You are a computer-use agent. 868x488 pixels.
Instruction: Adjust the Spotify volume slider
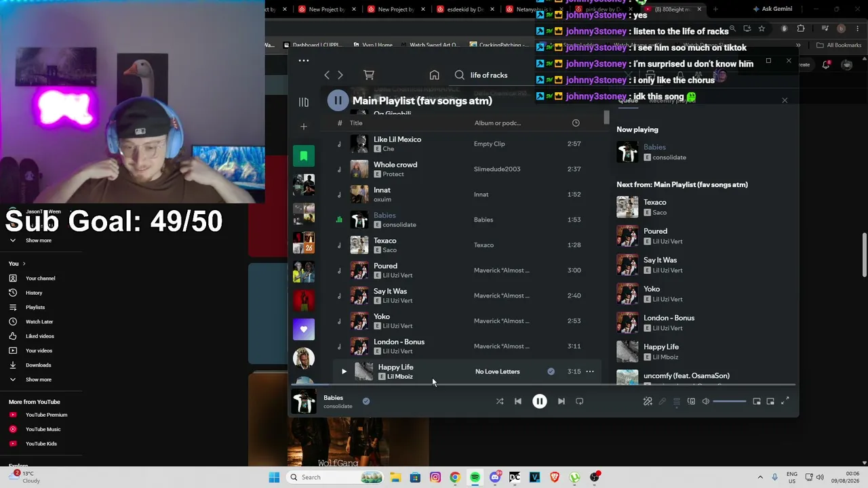pos(730,402)
